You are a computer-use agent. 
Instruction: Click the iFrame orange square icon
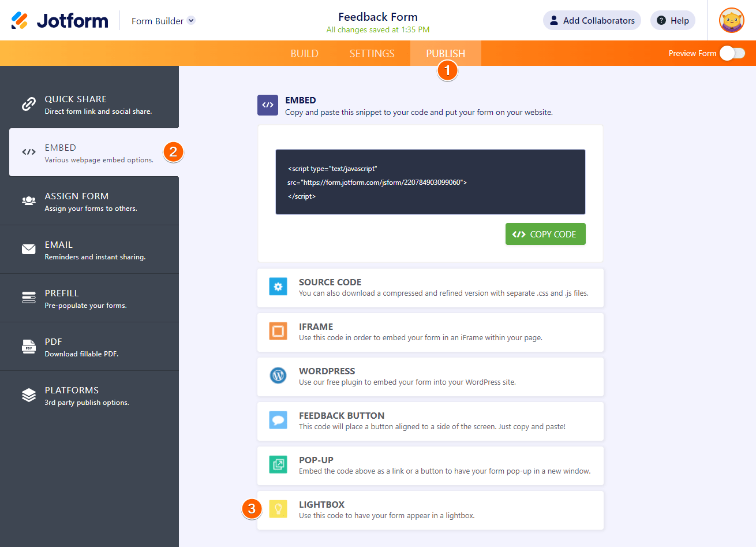(278, 331)
